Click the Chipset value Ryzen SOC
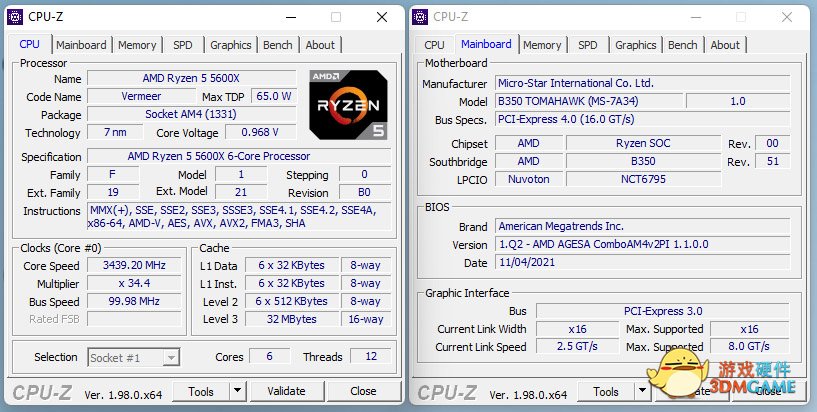 pyautogui.click(x=643, y=143)
